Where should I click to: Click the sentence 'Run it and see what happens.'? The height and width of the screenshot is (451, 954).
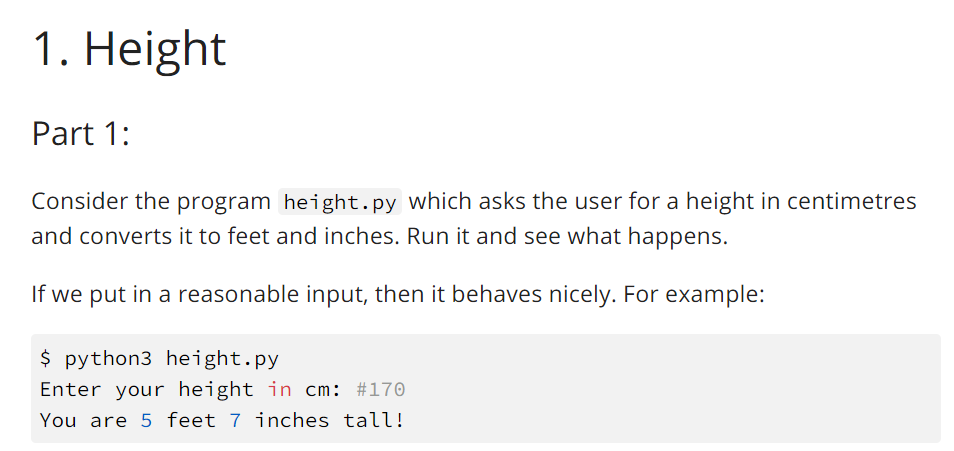coord(567,236)
